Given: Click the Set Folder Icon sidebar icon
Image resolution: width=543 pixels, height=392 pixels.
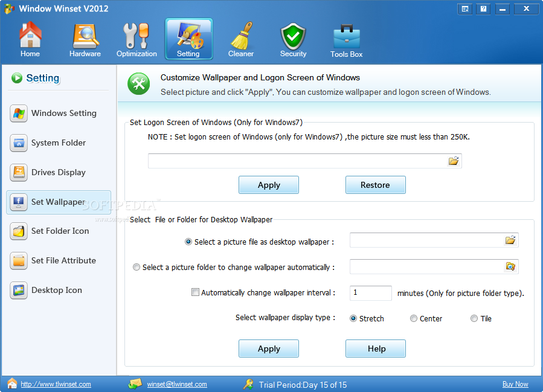Looking at the screenshot, I should coord(19,231).
